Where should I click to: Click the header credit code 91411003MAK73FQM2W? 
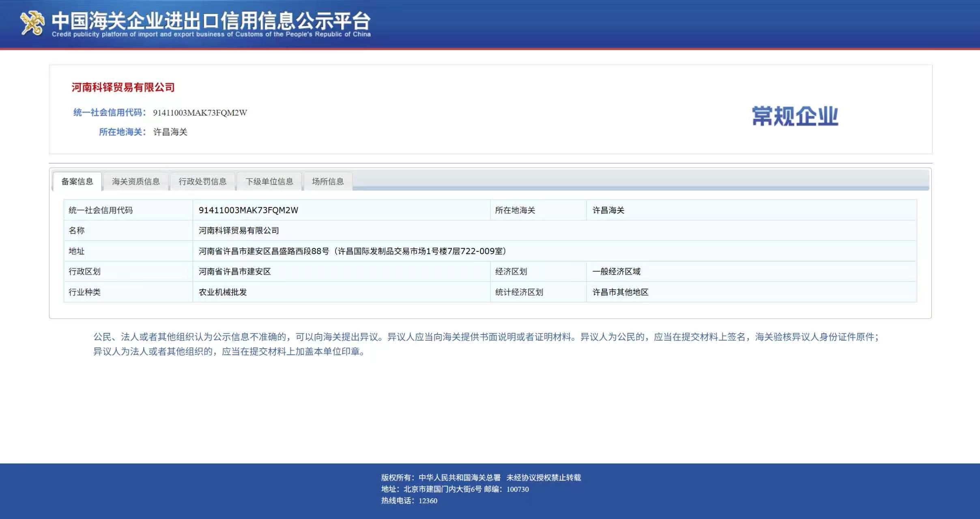[x=200, y=113]
